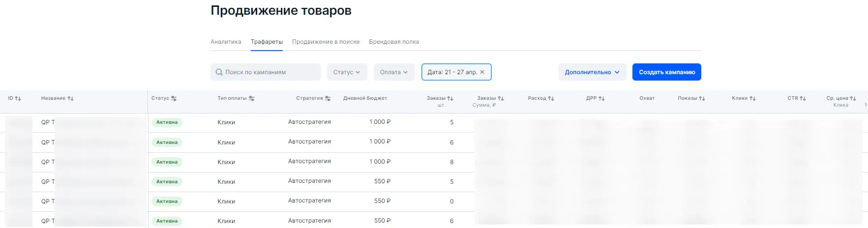Image resolution: width=868 pixels, height=228 pixels.
Task: Click Активна badge in row with 8 orders
Action: (167, 162)
